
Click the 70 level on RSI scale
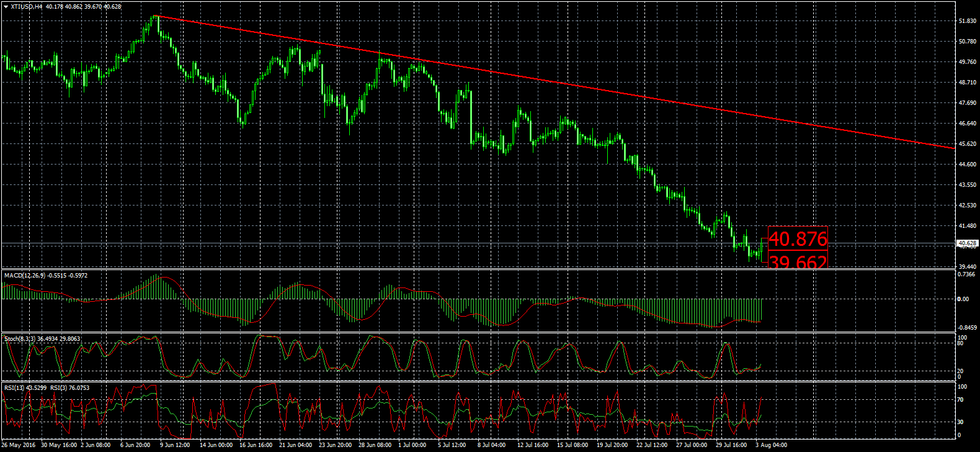point(960,400)
